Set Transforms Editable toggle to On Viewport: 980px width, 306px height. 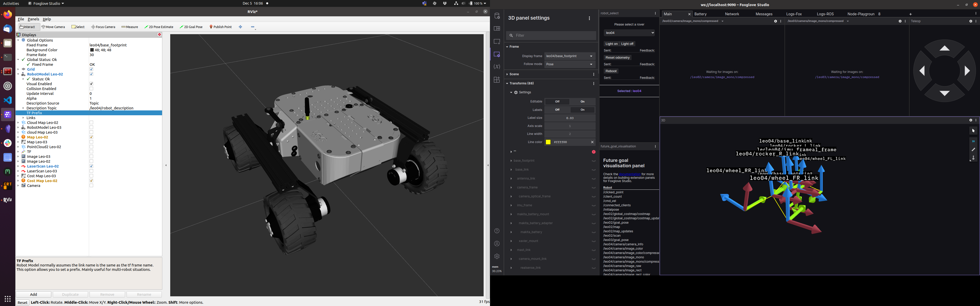[x=582, y=101]
